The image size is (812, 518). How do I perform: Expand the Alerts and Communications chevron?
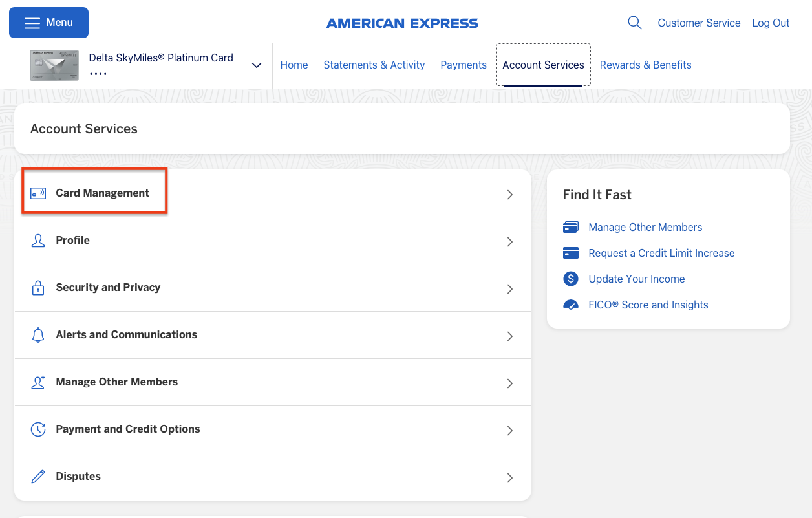point(510,336)
